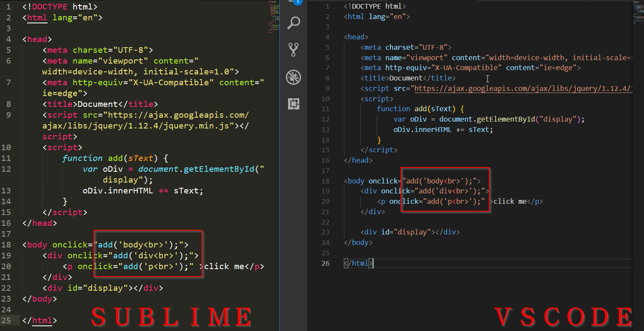Viewport: 644px width, 331px height.
Task: Click line number 26 in VS Code
Action: tap(325, 263)
